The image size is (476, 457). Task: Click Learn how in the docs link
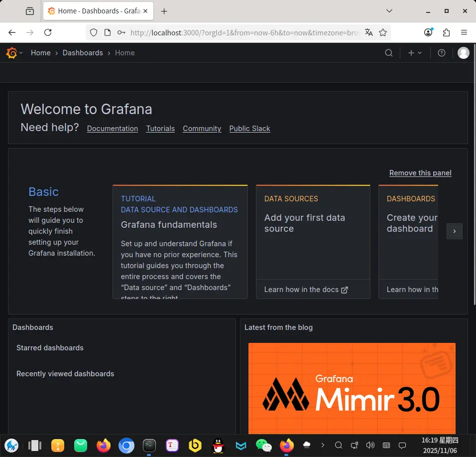(x=306, y=290)
